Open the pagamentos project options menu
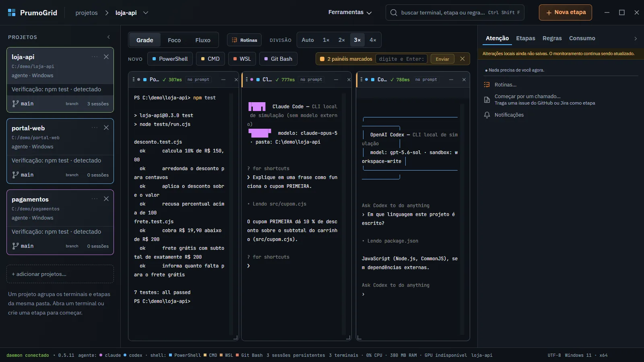Screen dimensions: 644x362 point(95,199)
